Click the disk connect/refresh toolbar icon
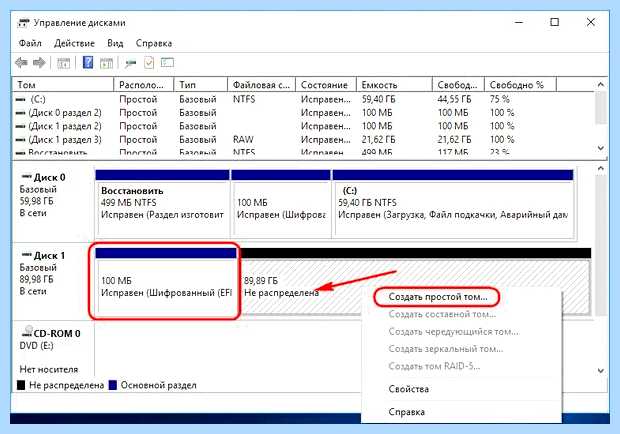This screenshot has width=620, height=434. (130, 63)
